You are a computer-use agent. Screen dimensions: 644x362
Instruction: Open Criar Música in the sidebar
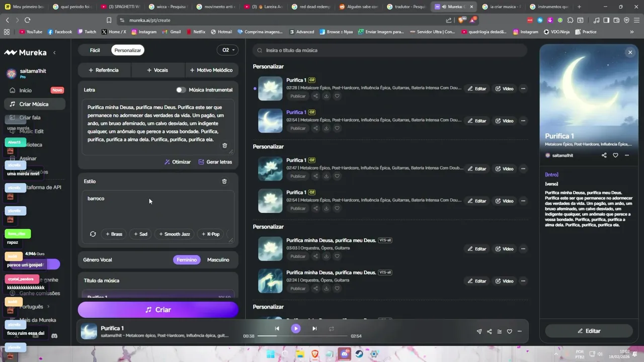pyautogui.click(x=34, y=104)
